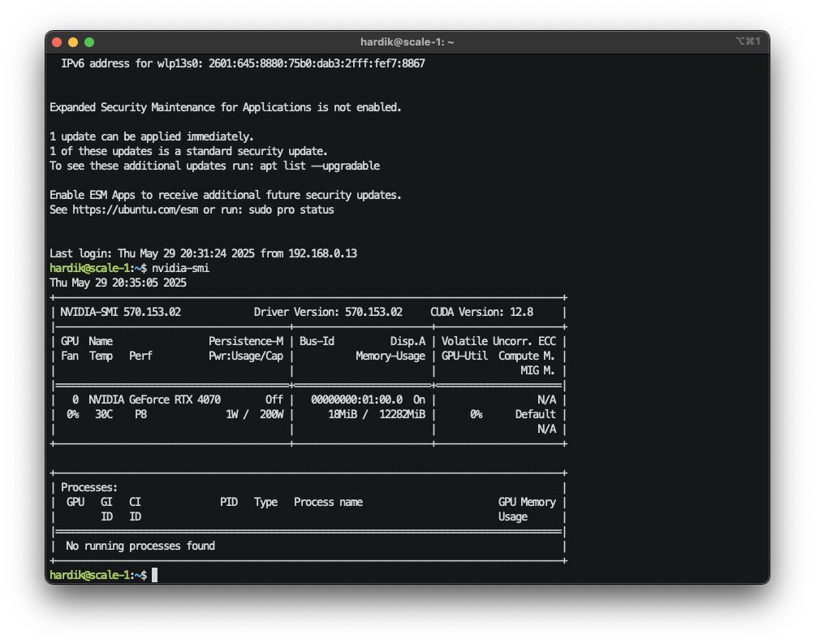
Task: Click the total memory value '12282MiB'
Action: click(403, 414)
